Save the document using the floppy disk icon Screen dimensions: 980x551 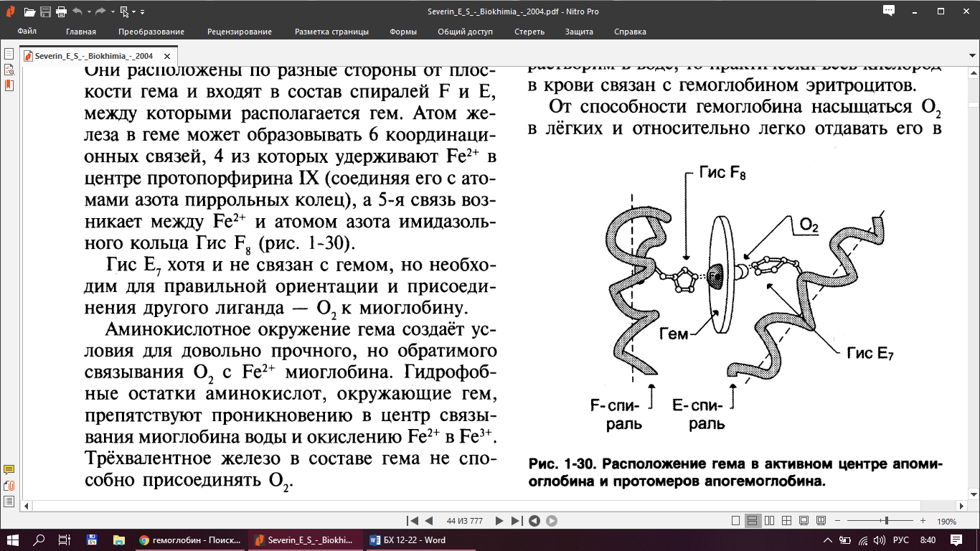point(45,11)
